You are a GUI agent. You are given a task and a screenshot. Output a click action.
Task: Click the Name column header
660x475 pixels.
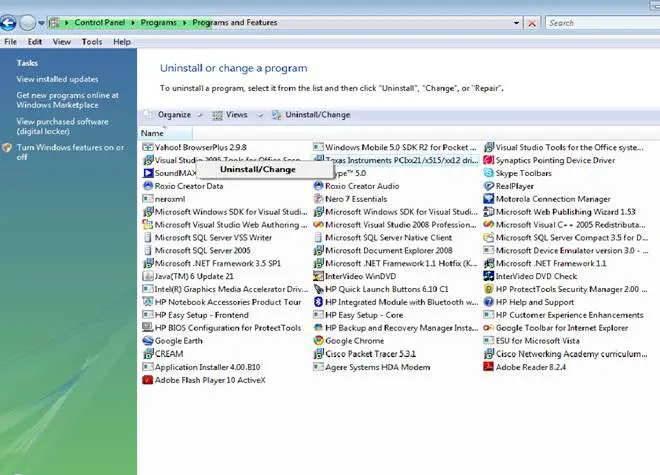point(152,133)
